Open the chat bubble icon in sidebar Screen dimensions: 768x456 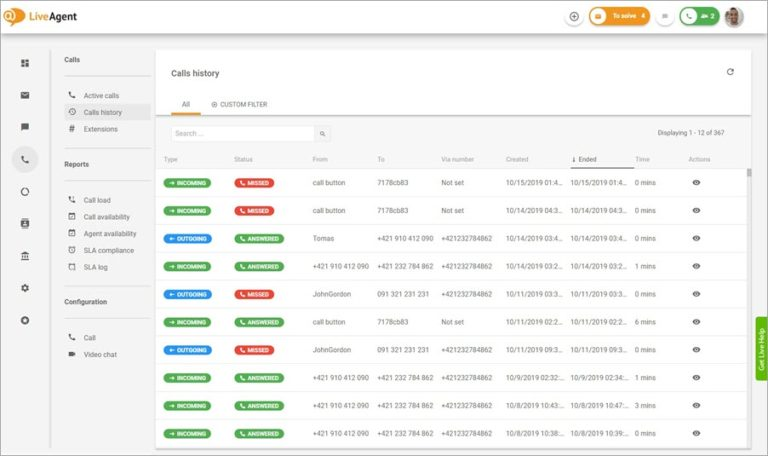pos(25,127)
